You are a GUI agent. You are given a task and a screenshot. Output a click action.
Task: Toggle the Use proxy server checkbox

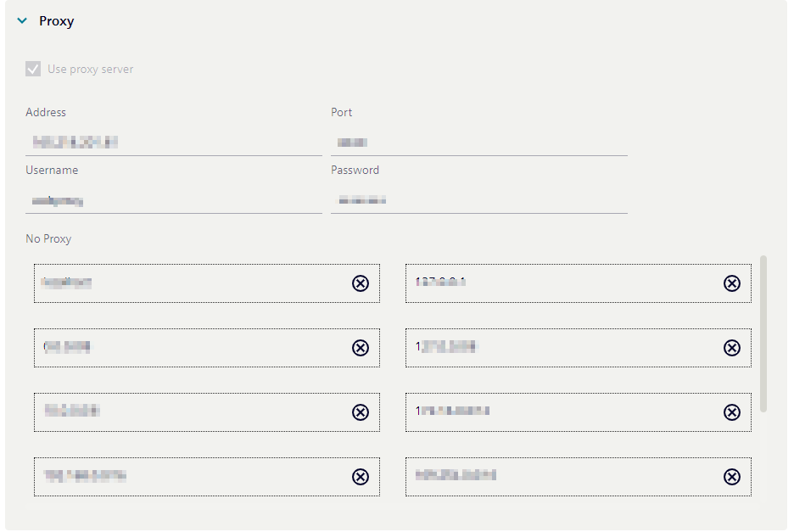click(32, 69)
